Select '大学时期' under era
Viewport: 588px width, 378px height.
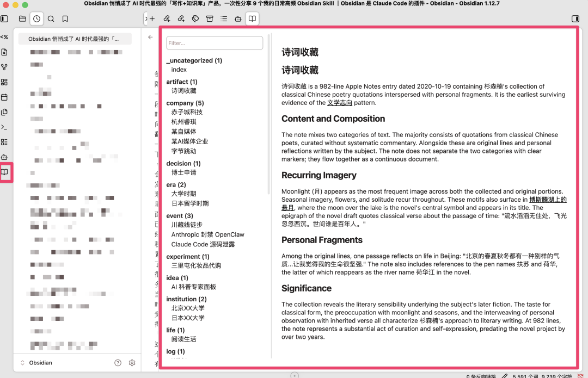pyautogui.click(x=184, y=194)
